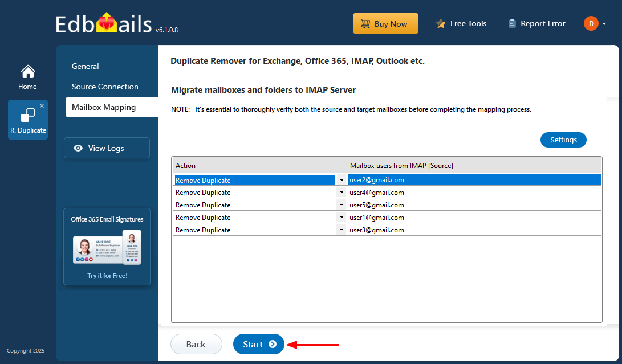622x364 pixels.
Task: Expand action dropdown for user2@gmail.com
Action: [342, 180]
